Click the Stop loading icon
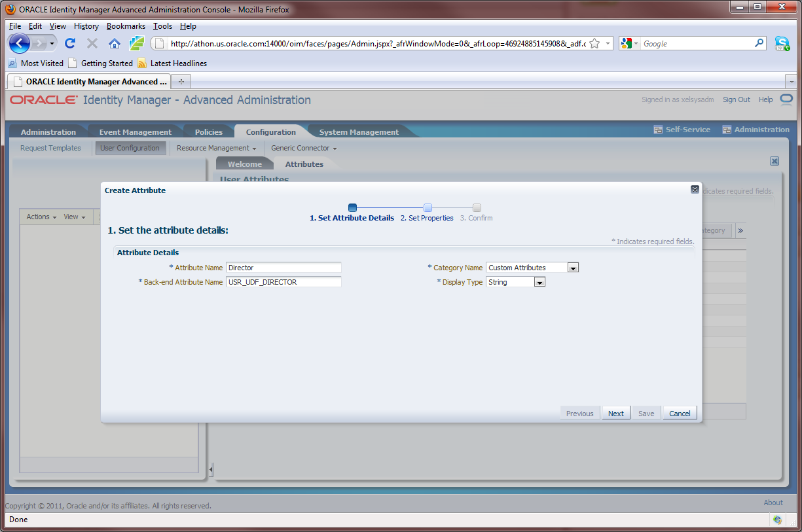Viewport: 802px width, 532px height. pos(92,44)
